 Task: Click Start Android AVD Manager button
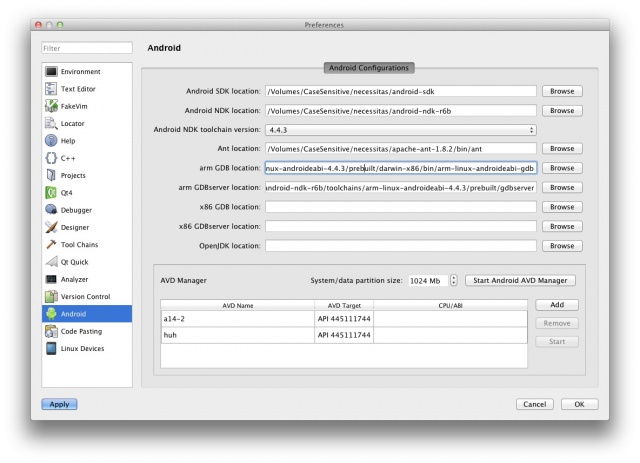[520, 281]
